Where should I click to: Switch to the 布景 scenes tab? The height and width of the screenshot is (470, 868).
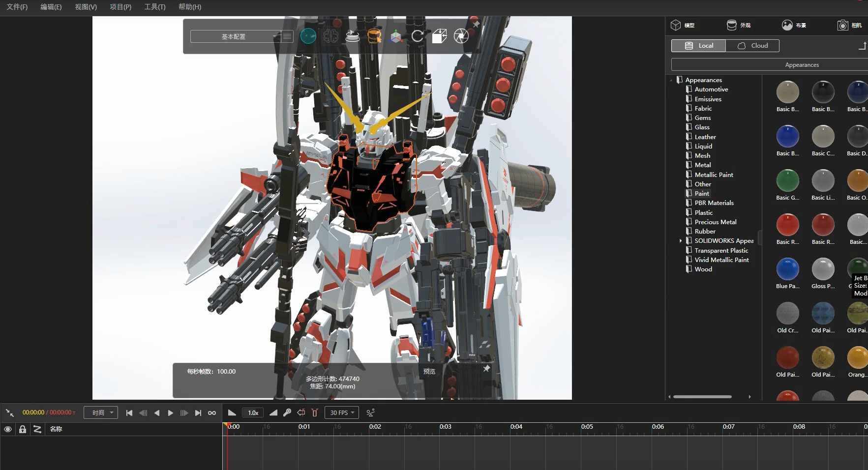tap(794, 25)
